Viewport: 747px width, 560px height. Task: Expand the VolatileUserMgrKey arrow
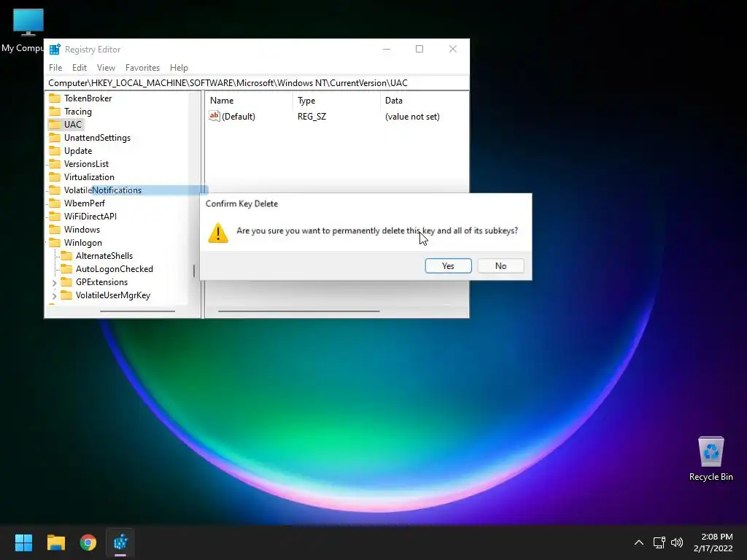click(x=54, y=296)
